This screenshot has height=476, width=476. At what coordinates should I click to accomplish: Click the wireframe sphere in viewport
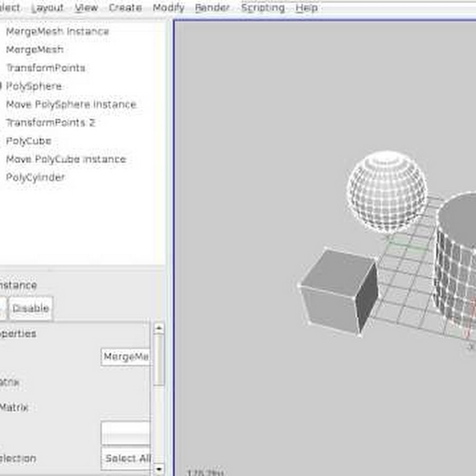click(387, 191)
